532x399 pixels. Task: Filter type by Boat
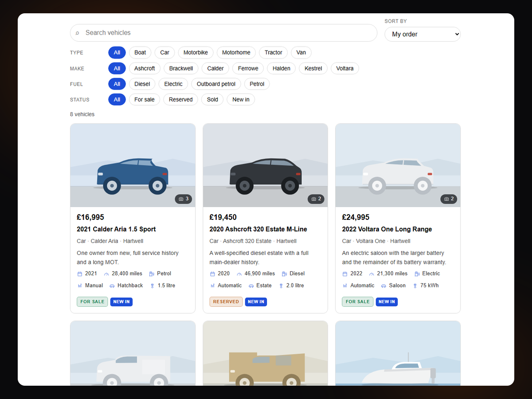pos(140,52)
